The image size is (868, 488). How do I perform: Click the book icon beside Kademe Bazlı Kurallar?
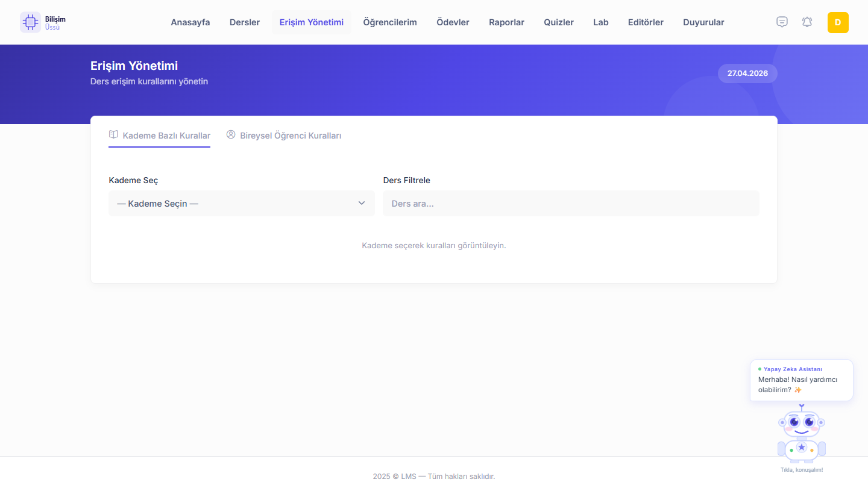[x=113, y=135]
